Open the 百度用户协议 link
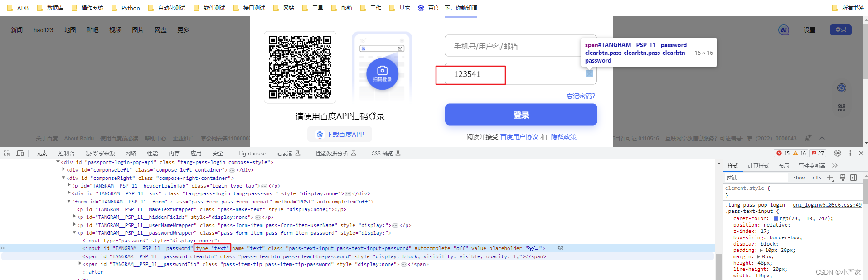Viewport: 868px width, 280px height. 519,137
